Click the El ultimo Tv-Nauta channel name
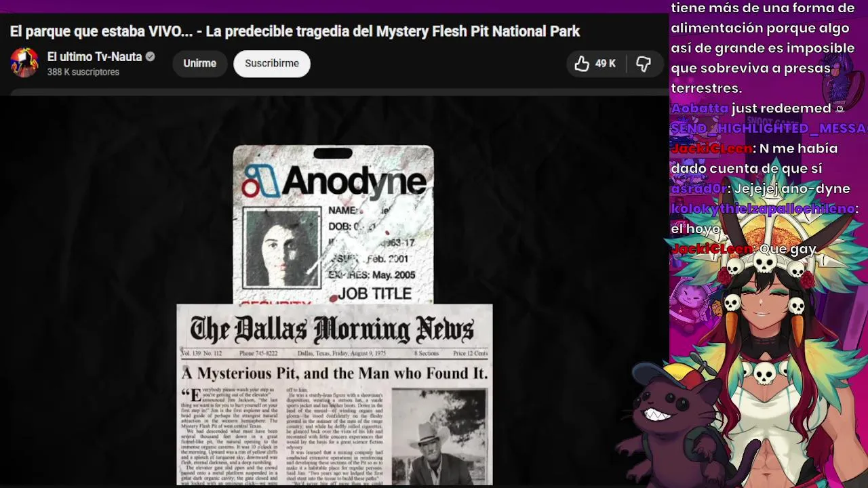The height and width of the screenshot is (488, 868). coord(94,57)
